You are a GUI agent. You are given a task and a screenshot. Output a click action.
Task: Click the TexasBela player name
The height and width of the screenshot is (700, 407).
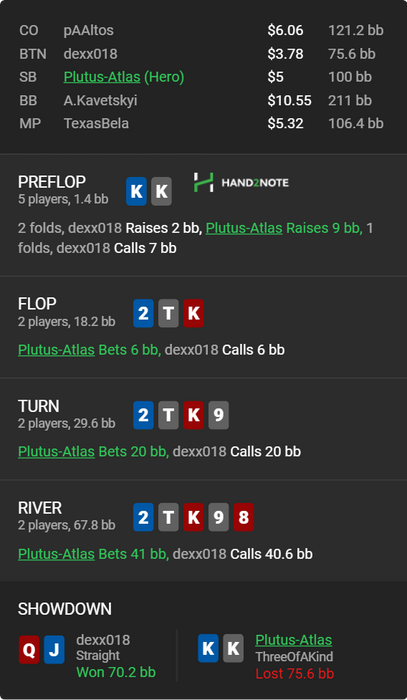96,123
